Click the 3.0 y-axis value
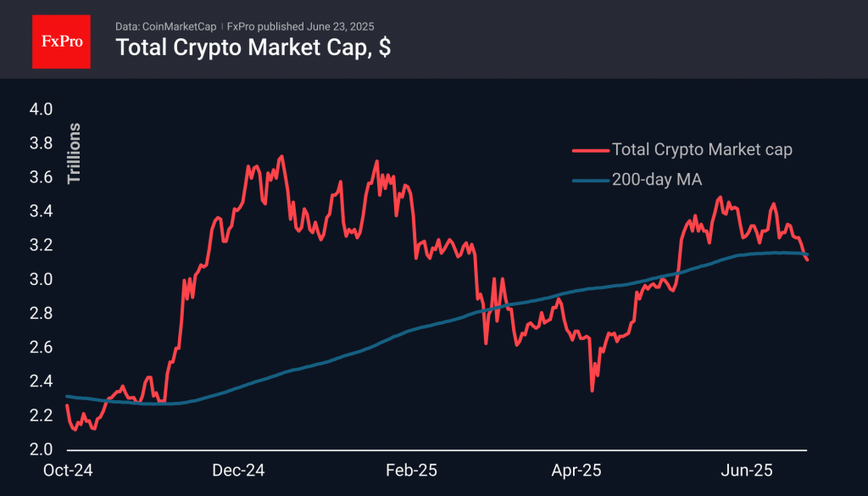 (42, 280)
